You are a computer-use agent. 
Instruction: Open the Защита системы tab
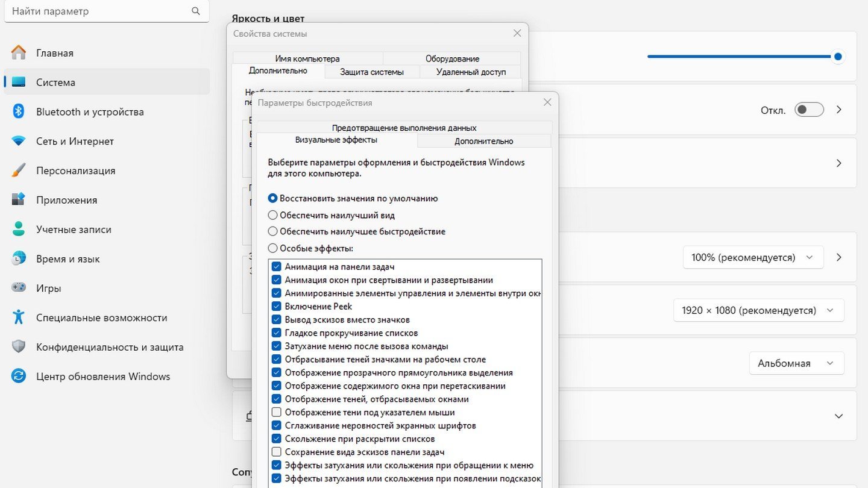[372, 72]
